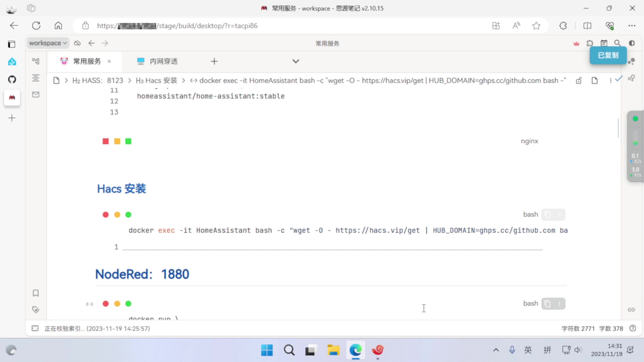The image size is (644, 362).
Task: Open SiYuan membership crown icon
Action: click(576, 43)
